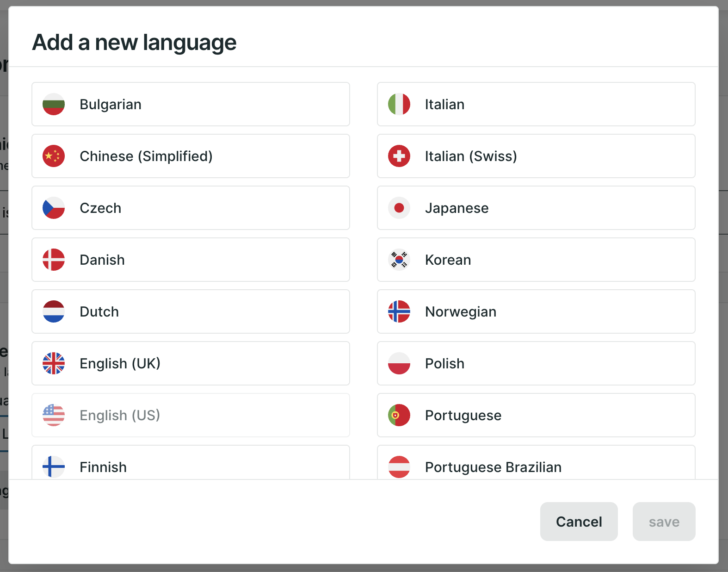Click the South Korean flag icon
This screenshot has height=572, width=728.
point(399,260)
